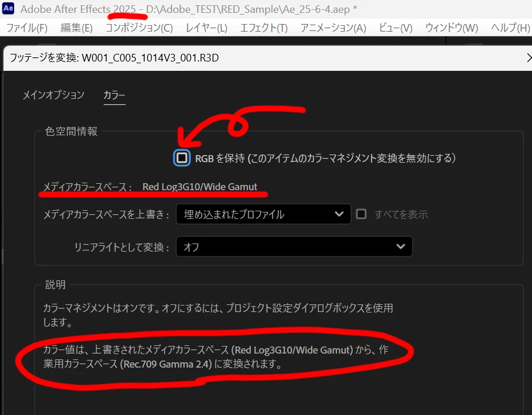Screen dimensions: 532x415
Task: Select the カラー tab
Action: (x=114, y=95)
